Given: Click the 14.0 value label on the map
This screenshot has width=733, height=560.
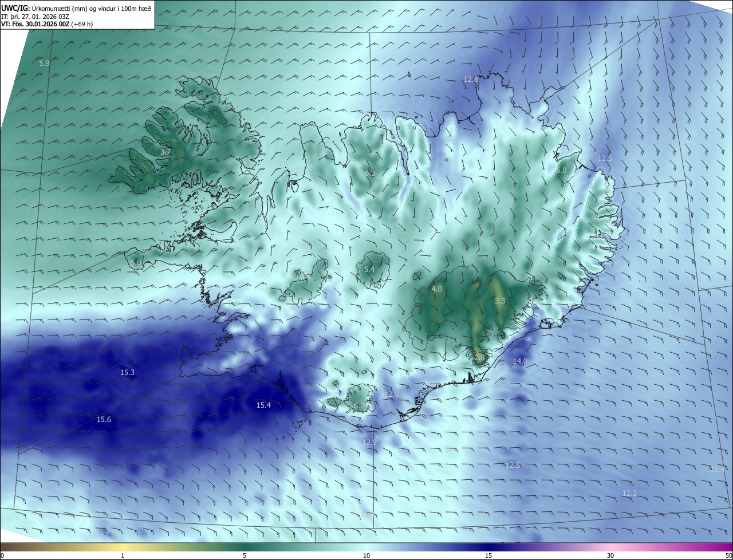Looking at the screenshot, I should pyautogui.click(x=520, y=361).
